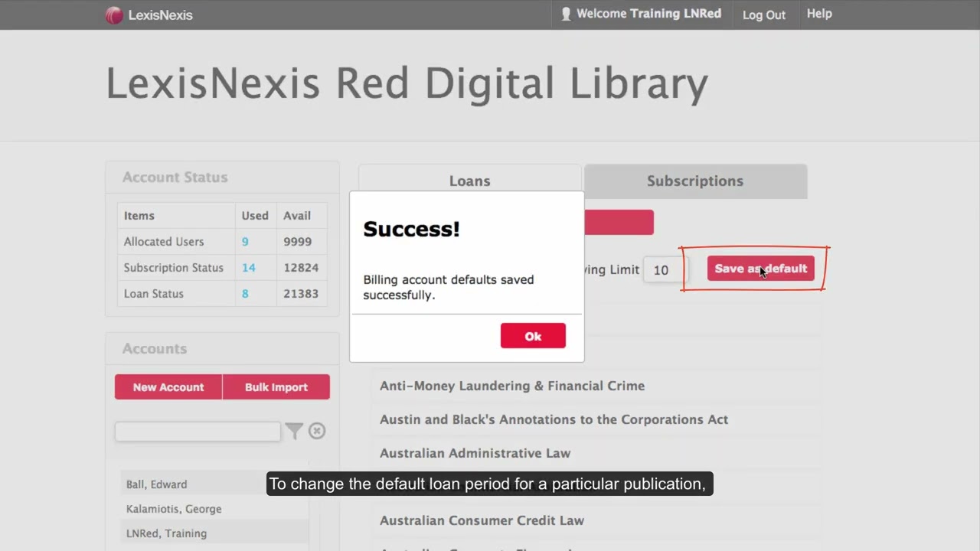Click the filter funnel icon
The height and width of the screenshot is (551, 980).
294,431
